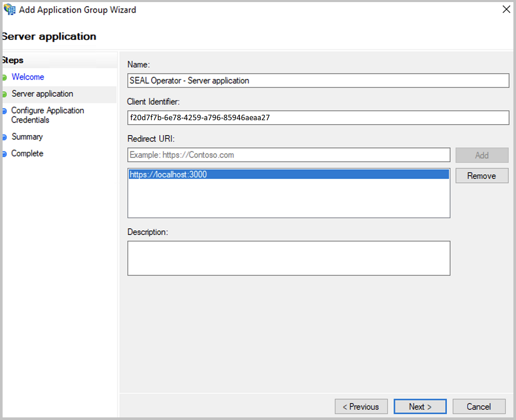Image resolution: width=516 pixels, height=420 pixels.
Task: Go back with the Previous button
Action: [x=361, y=406]
